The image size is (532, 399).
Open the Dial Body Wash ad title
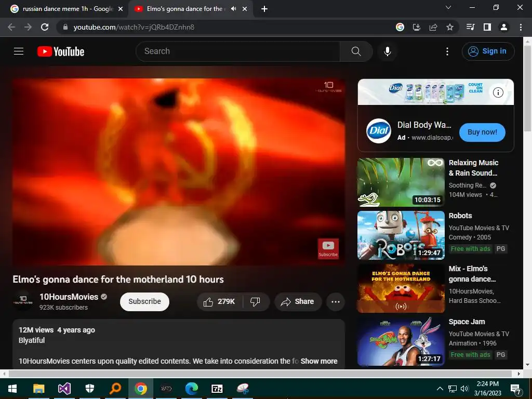click(424, 125)
